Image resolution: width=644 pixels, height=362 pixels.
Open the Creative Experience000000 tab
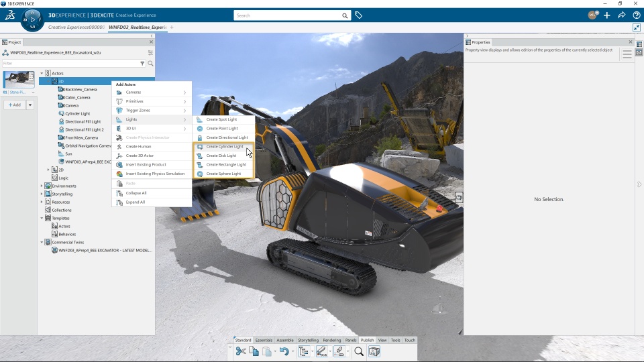coord(76,27)
